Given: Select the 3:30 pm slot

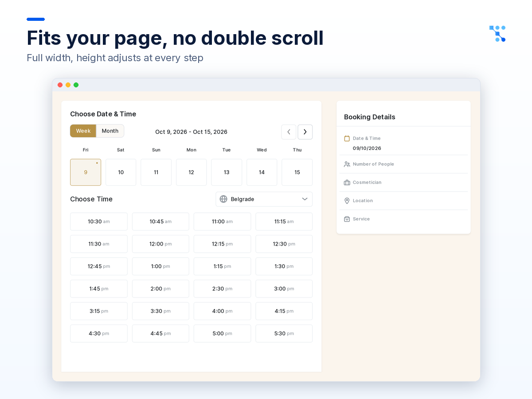Looking at the screenshot, I should [160, 311].
